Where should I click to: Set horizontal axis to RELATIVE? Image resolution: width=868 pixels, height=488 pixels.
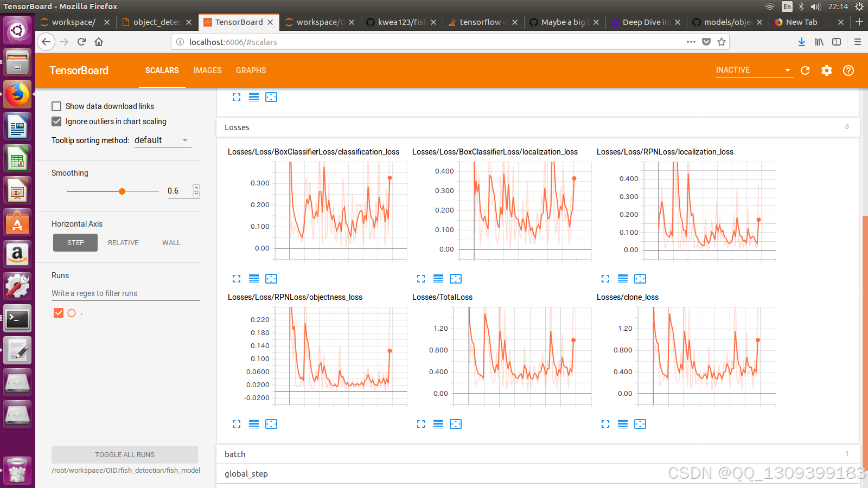pos(123,243)
